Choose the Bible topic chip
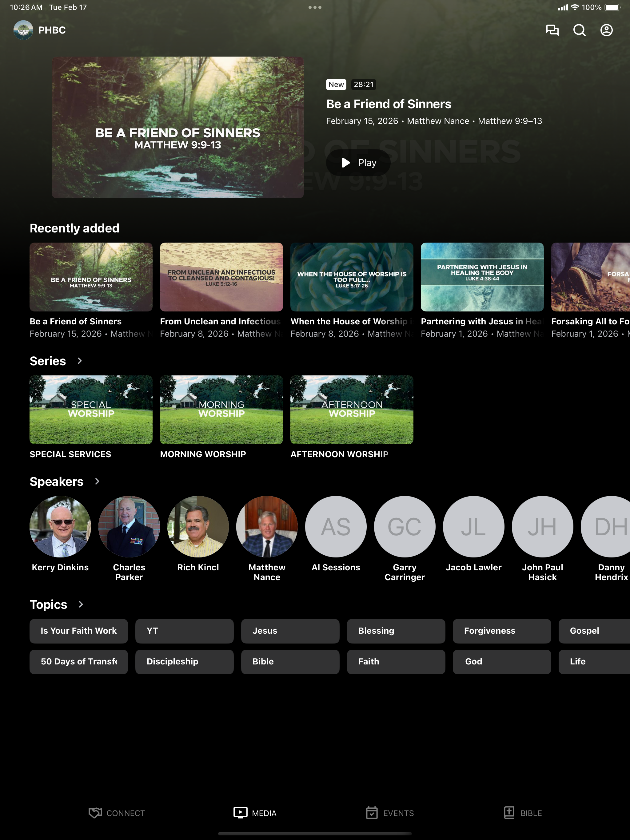The width and height of the screenshot is (630, 840). (x=290, y=662)
